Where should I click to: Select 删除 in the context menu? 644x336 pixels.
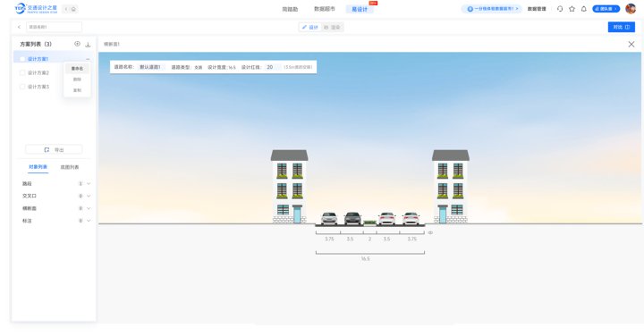77,80
